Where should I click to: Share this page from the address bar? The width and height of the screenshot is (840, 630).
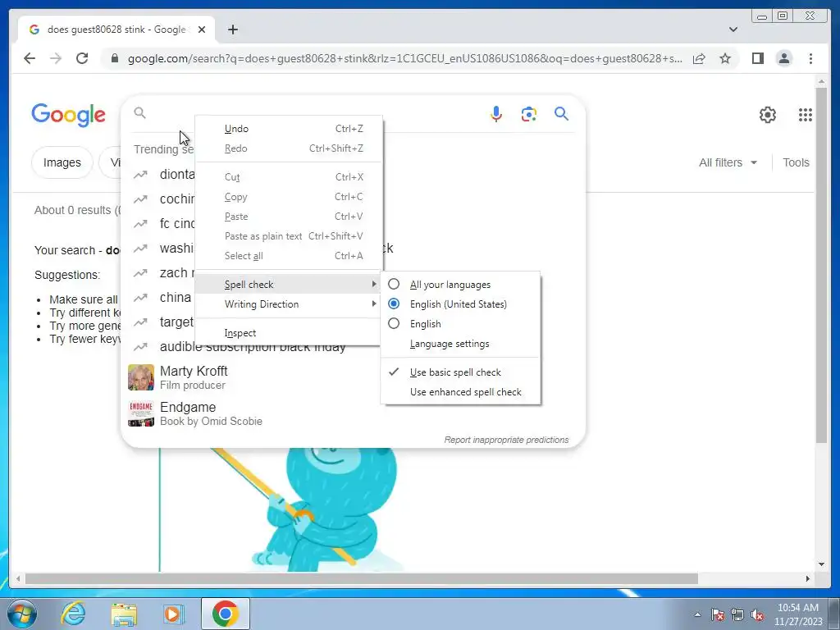[699, 58]
